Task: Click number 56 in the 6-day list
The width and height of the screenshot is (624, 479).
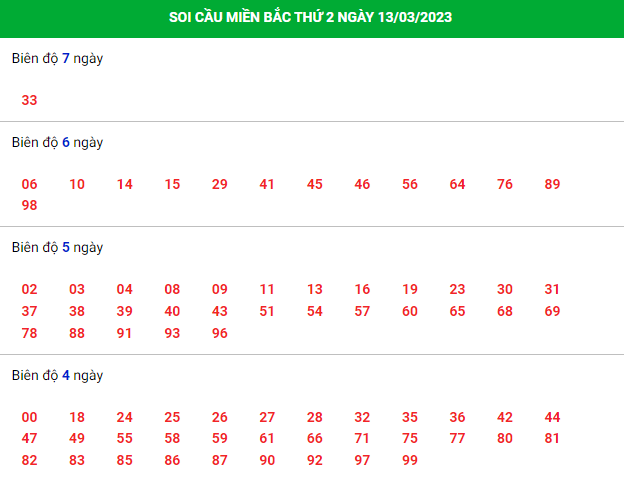Action: click(410, 184)
